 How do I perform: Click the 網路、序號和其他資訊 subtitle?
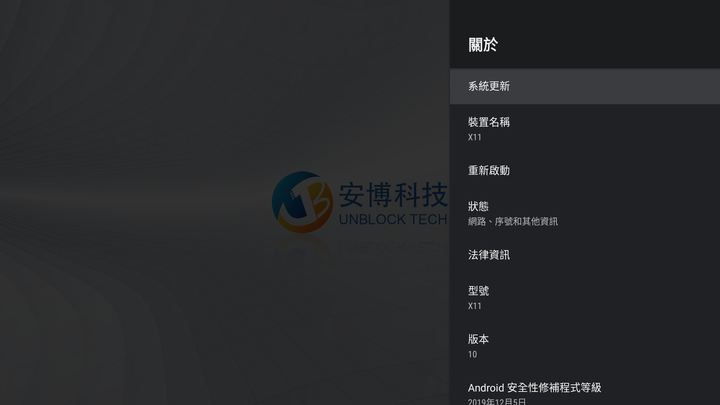pos(512,221)
